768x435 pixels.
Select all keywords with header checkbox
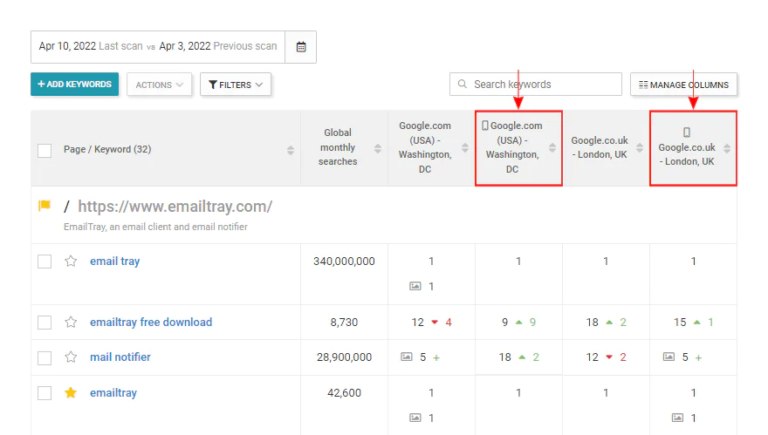click(x=45, y=150)
